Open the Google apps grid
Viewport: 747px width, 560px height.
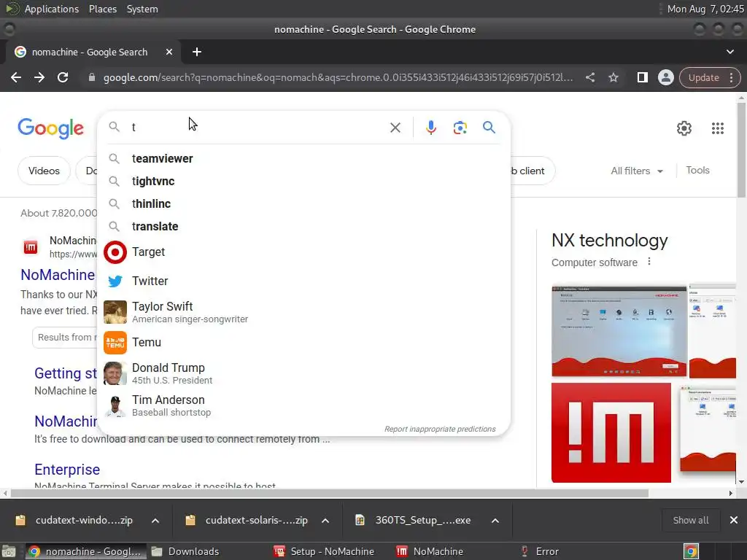click(718, 128)
